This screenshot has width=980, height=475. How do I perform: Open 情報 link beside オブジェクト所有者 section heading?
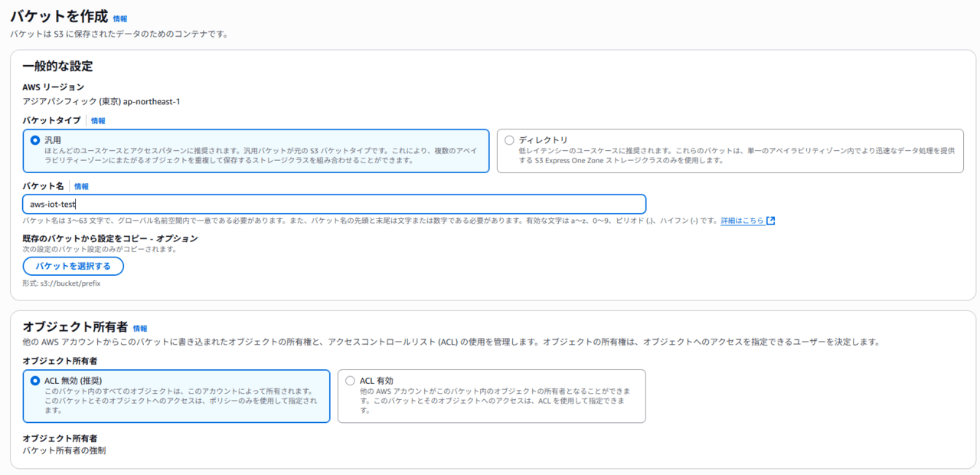(140, 328)
